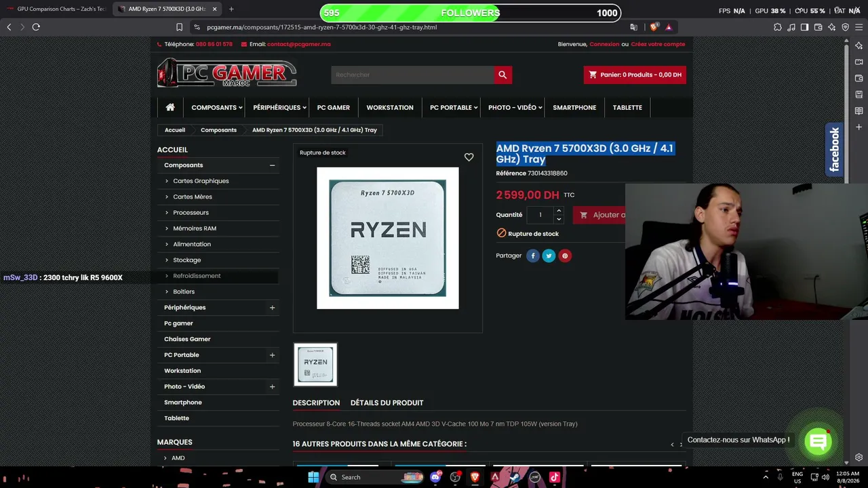The height and width of the screenshot is (488, 868).
Task: Open the TikTok taskbar app
Action: pos(554,477)
